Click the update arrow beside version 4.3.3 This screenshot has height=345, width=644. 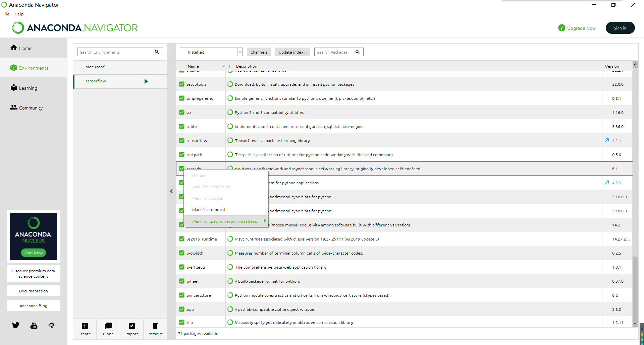tap(607, 183)
